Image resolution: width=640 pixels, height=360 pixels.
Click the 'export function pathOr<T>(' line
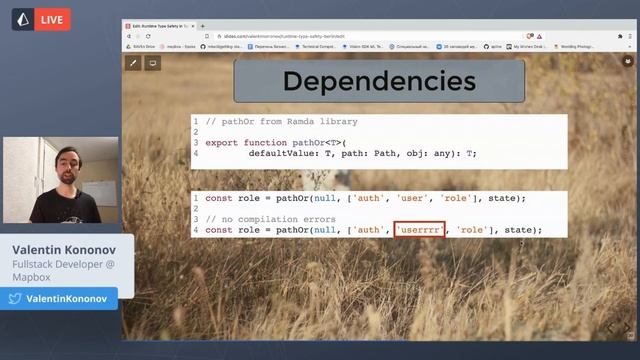(x=276, y=143)
